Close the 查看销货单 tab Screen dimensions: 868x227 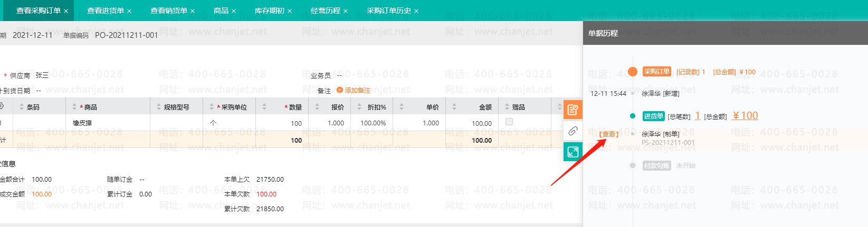click(x=193, y=11)
